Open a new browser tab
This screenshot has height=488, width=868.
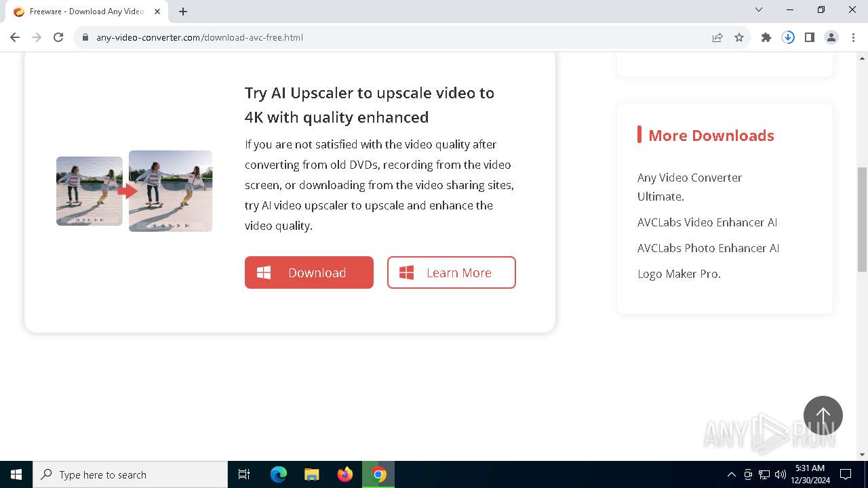pos(183,12)
